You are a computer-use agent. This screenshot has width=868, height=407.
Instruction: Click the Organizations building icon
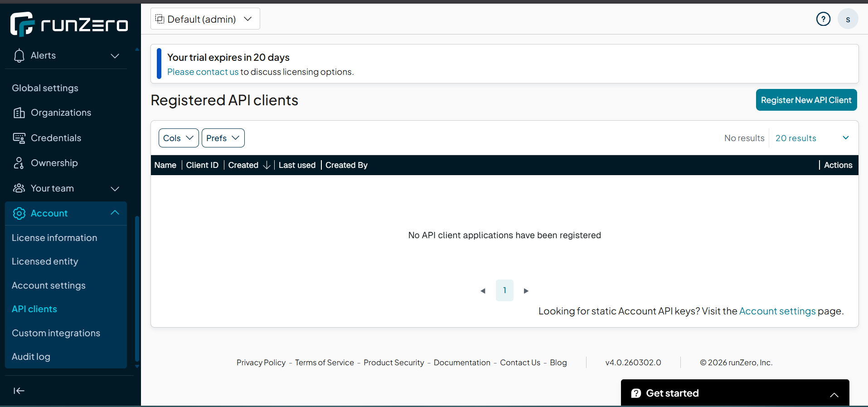tap(19, 113)
